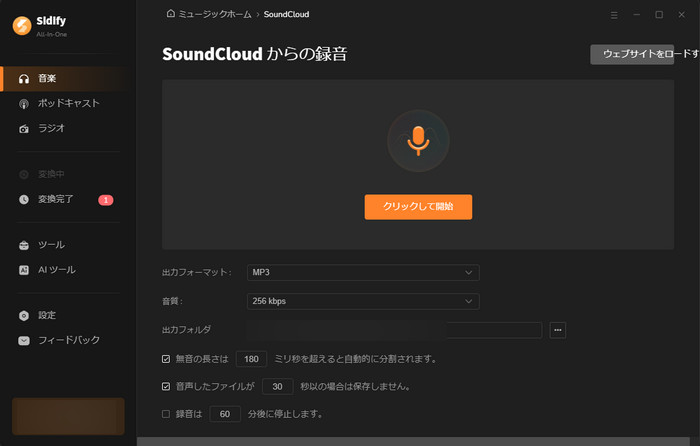700x446 pixels.
Task: Expand the 256 kbps dropdown chevron arrow
Action: point(468,301)
